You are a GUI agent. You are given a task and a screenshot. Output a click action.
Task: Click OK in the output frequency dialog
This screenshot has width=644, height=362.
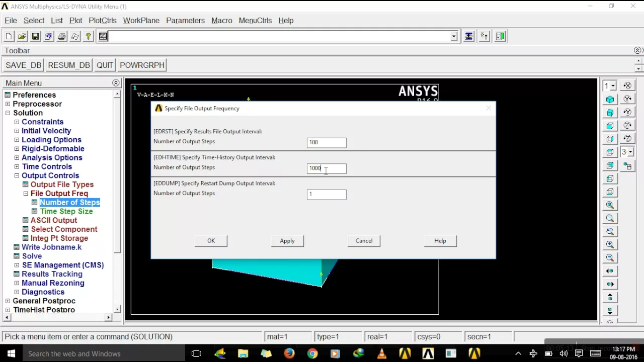coord(211,241)
